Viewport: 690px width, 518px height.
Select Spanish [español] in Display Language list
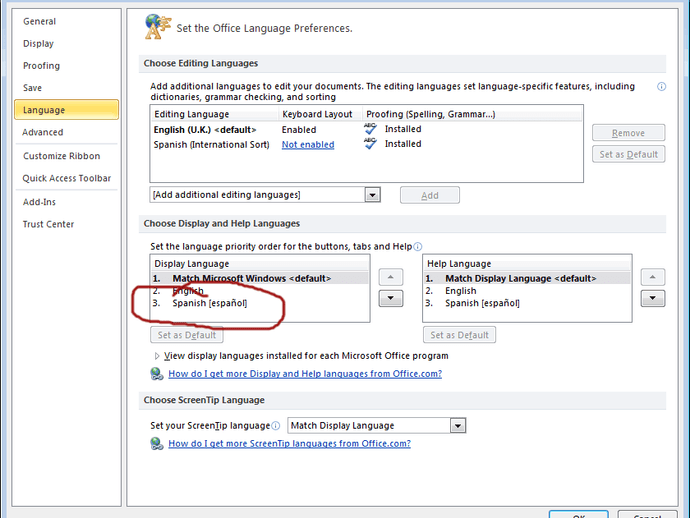[260, 303]
